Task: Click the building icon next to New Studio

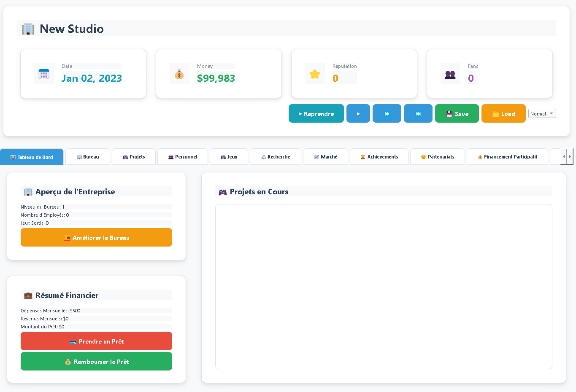Action: coord(28,28)
